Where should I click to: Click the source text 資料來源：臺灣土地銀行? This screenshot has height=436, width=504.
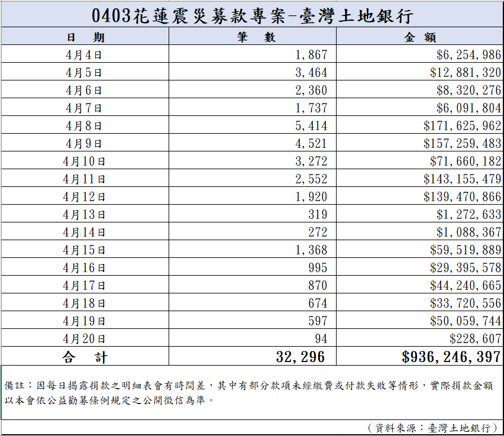point(433,428)
